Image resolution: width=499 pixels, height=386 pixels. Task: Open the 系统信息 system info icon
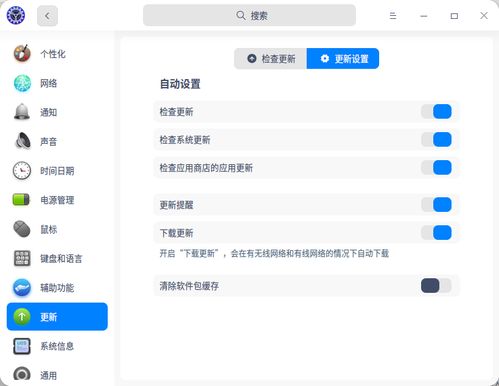[22, 346]
